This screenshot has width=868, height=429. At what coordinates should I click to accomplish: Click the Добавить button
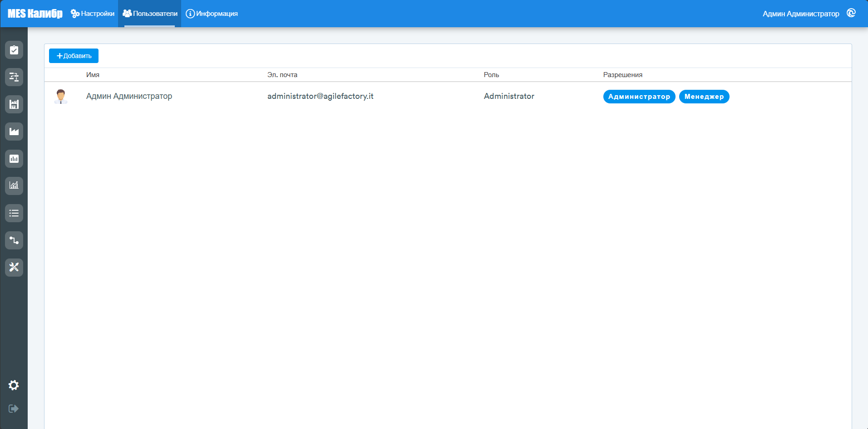[x=74, y=56]
